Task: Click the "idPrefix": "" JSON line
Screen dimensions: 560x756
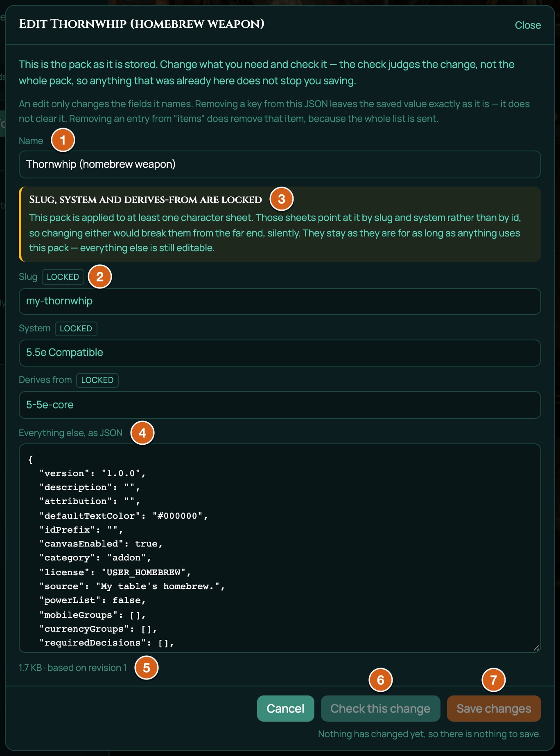Action: (x=81, y=530)
